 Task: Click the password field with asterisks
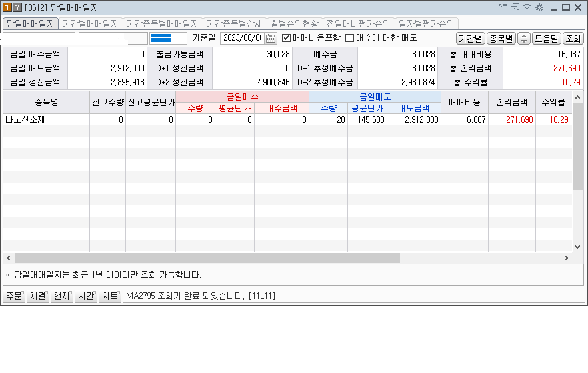click(168, 38)
